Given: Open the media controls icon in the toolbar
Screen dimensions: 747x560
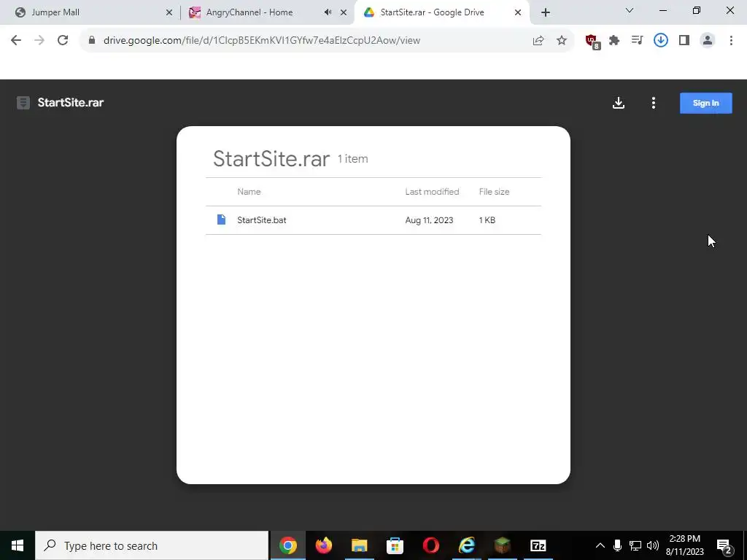Looking at the screenshot, I should (x=637, y=41).
